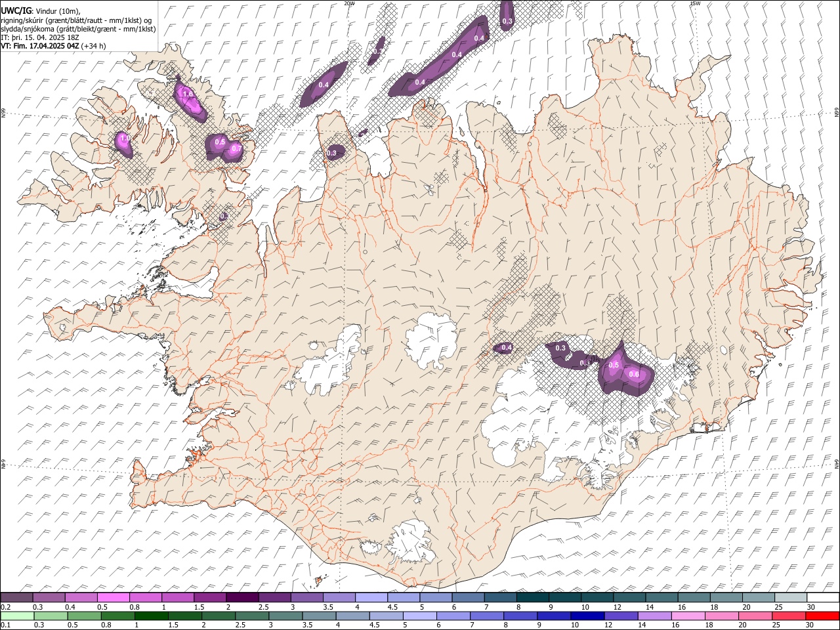Viewport: 840px width, 630px height.
Task: Click the 20W longitude label at the top
Action: click(349, 3)
